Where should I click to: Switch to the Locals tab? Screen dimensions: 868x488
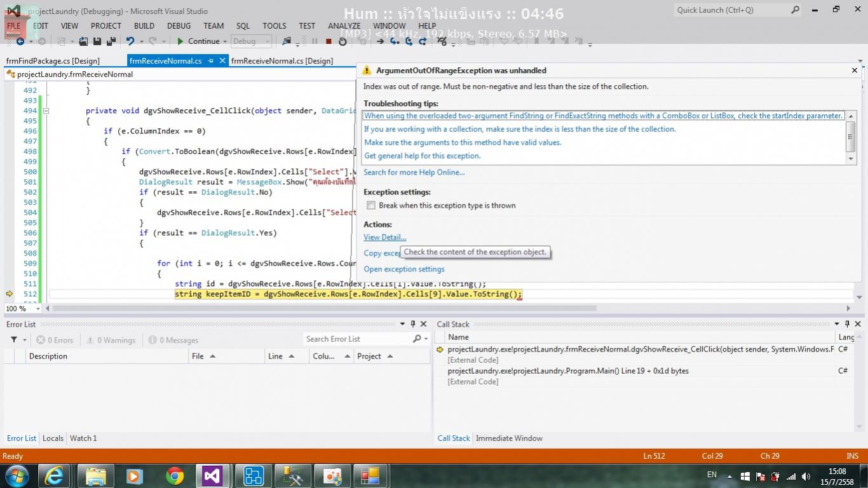click(53, 438)
